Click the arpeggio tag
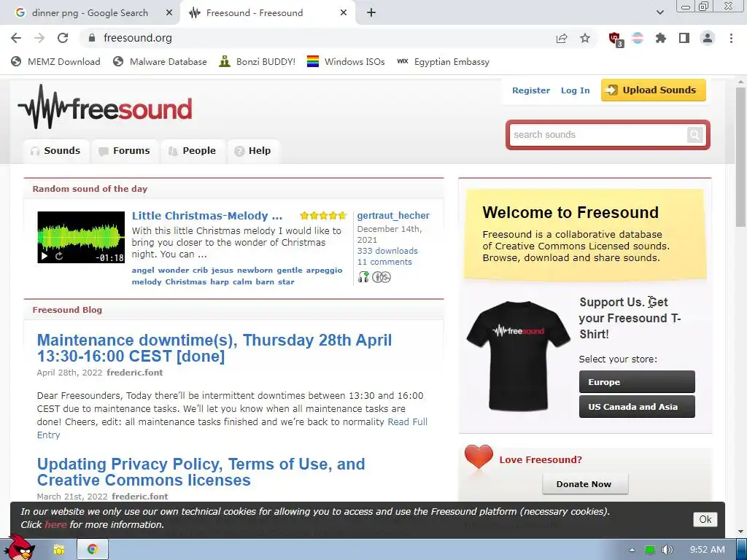Image resolution: width=747 pixels, height=560 pixels. (x=324, y=270)
